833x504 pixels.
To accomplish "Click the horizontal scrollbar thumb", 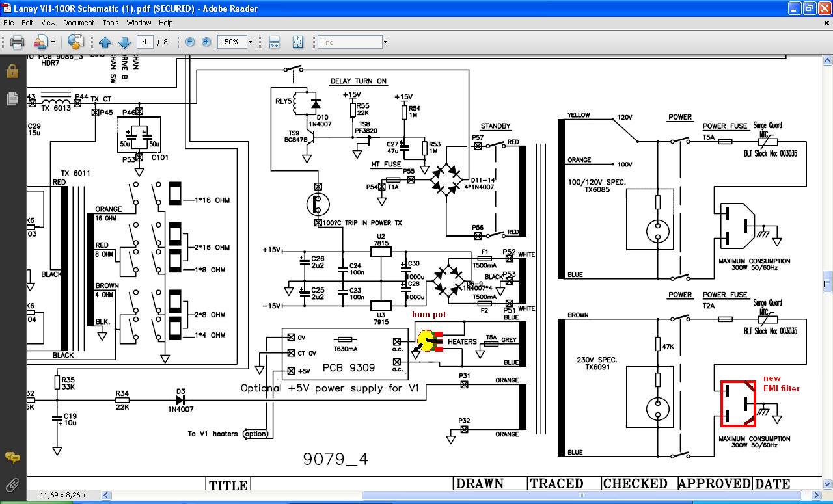I will click(580, 496).
